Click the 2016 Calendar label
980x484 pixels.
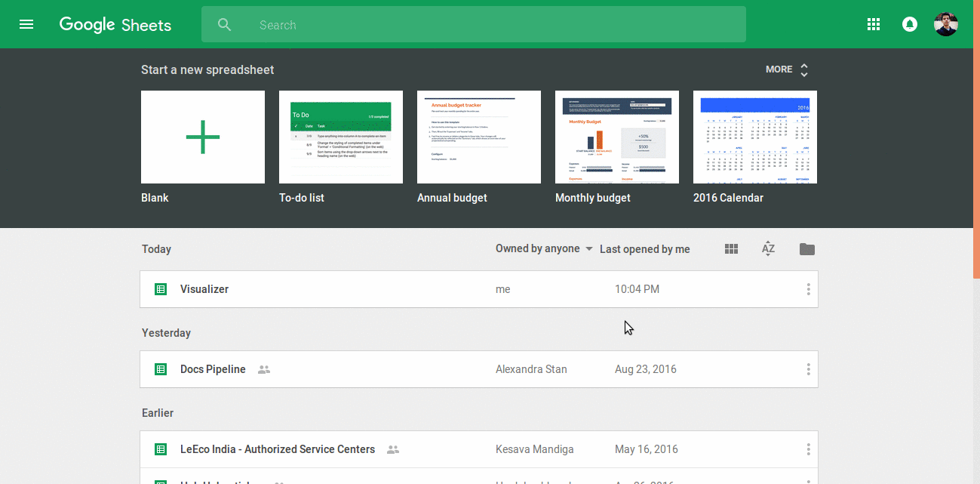click(x=728, y=198)
